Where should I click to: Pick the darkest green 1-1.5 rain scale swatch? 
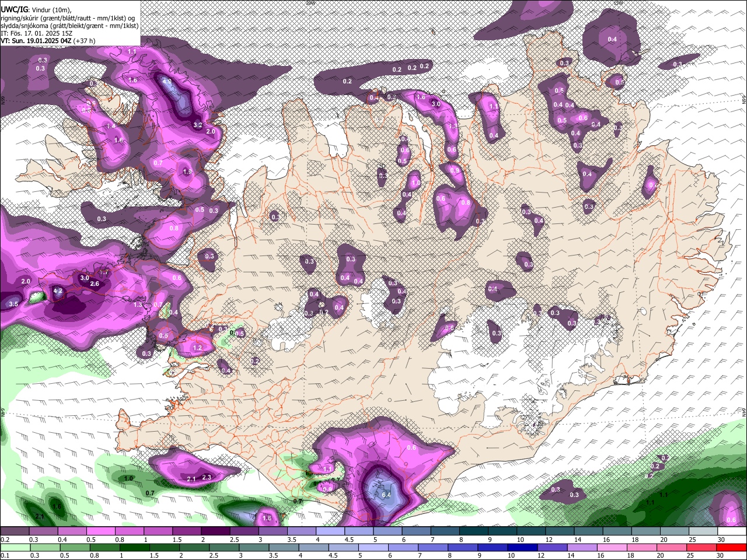pos(134,547)
